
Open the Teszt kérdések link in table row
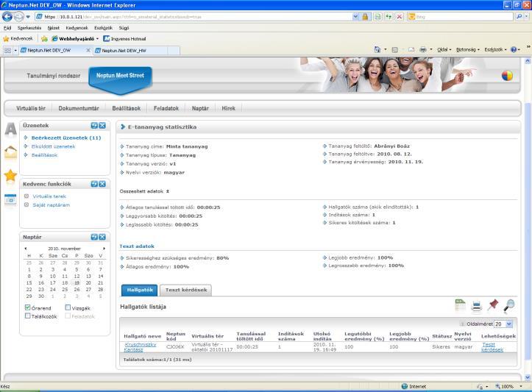click(x=492, y=347)
